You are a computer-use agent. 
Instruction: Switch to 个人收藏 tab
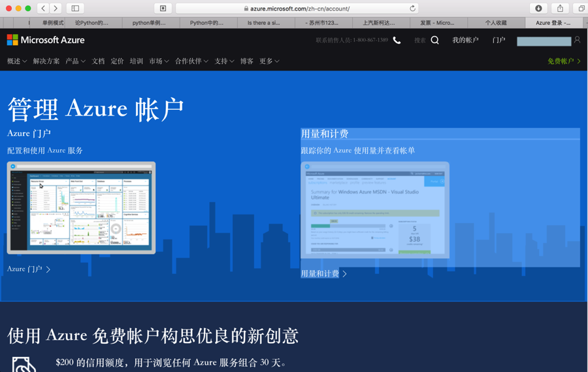[496, 23]
